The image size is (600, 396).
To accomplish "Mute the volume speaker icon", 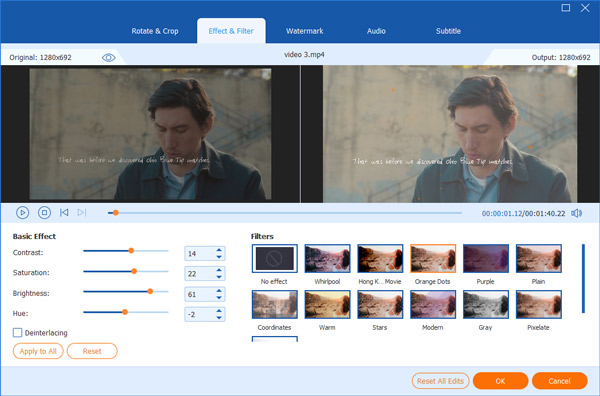I will [576, 213].
